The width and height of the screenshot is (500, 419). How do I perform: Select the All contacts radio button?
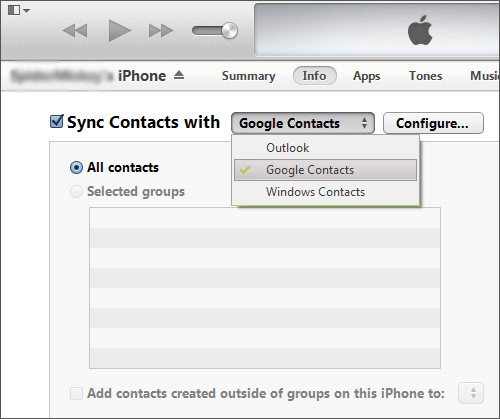(x=76, y=167)
